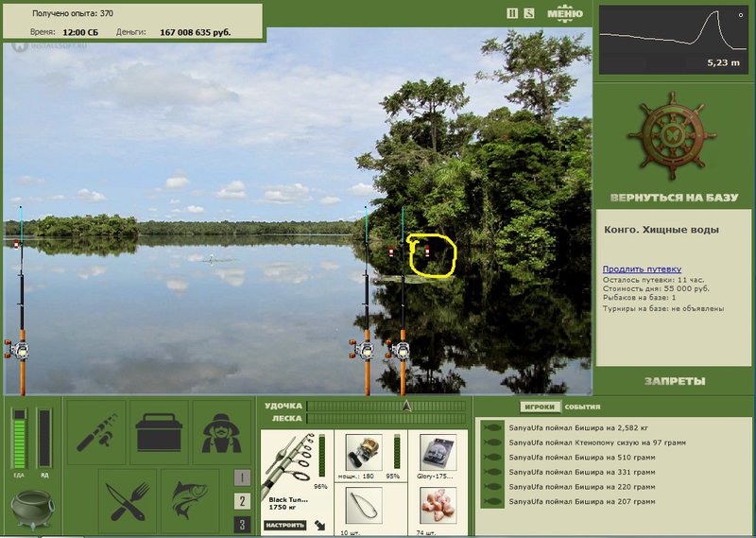Click the ЕДА food level gauge
The height and width of the screenshot is (538, 756).
[x=19, y=439]
